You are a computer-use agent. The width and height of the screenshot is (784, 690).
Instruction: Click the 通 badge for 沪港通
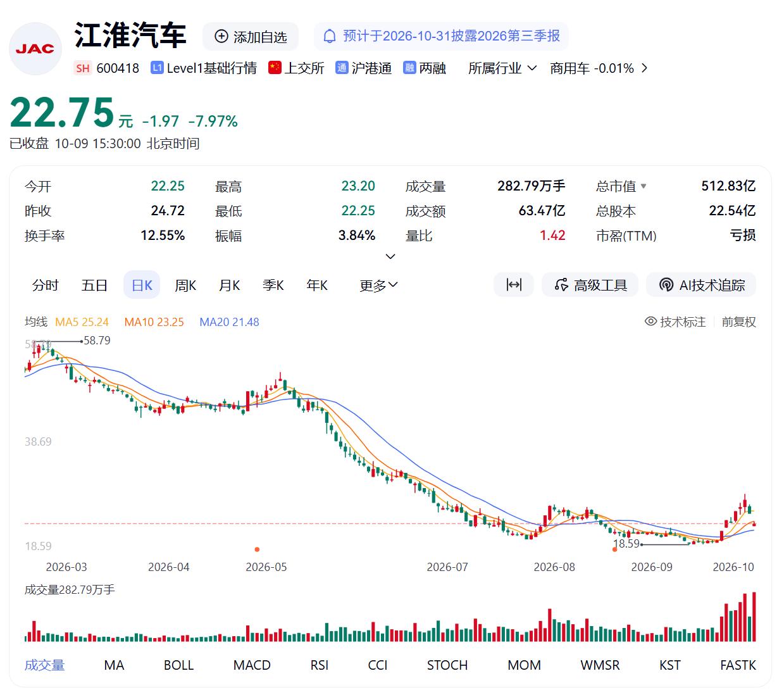(342, 68)
